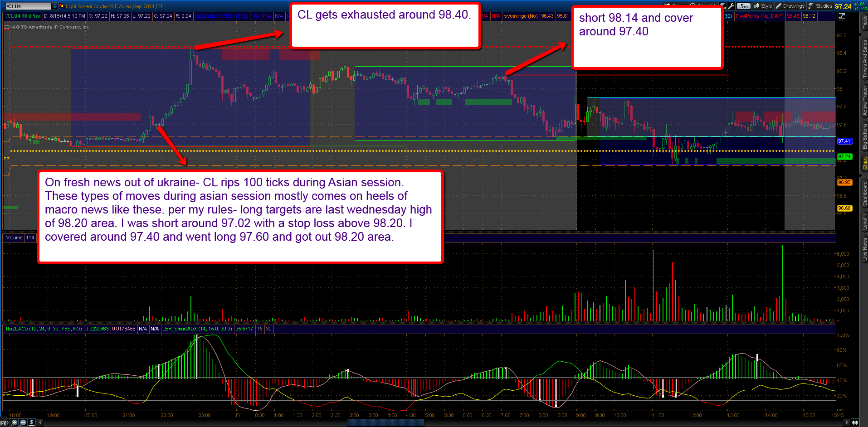Click the last price 97.24 in header

(x=843, y=6)
